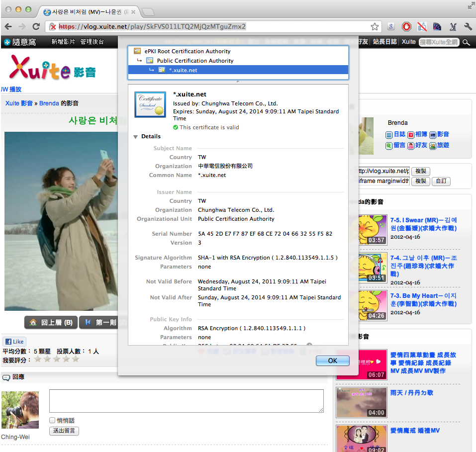Image resolution: width=476 pixels, height=452 pixels.
Task: Open the 04:26 video thumbnail
Action: (x=373, y=305)
